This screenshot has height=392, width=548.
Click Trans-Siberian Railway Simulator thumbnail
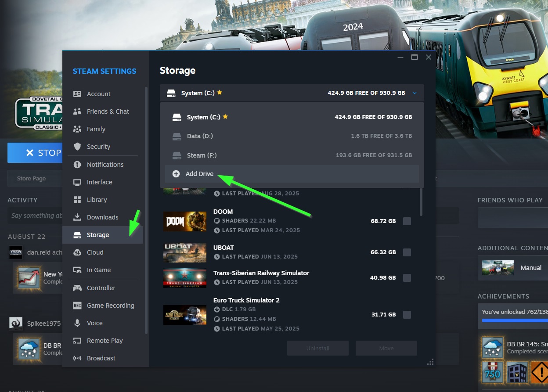(185, 278)
